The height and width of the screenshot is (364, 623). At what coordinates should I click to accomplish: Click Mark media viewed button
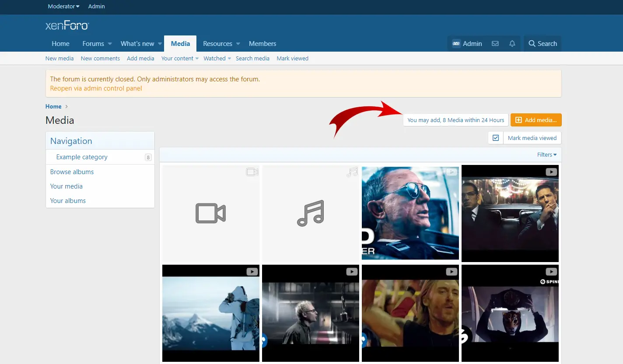532,138
